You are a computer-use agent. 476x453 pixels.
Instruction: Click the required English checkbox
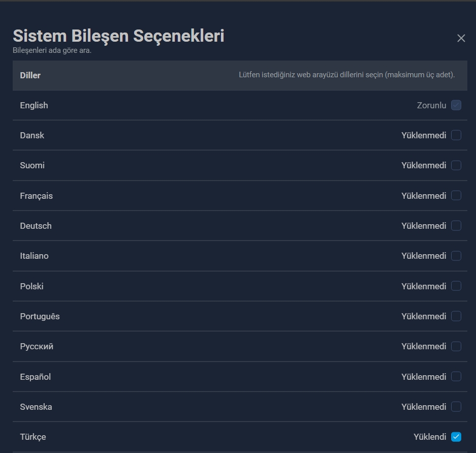456,105
